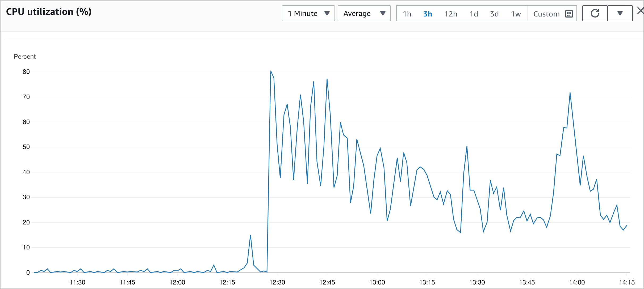Click the 13:00 label on time axis

(377, 282)
